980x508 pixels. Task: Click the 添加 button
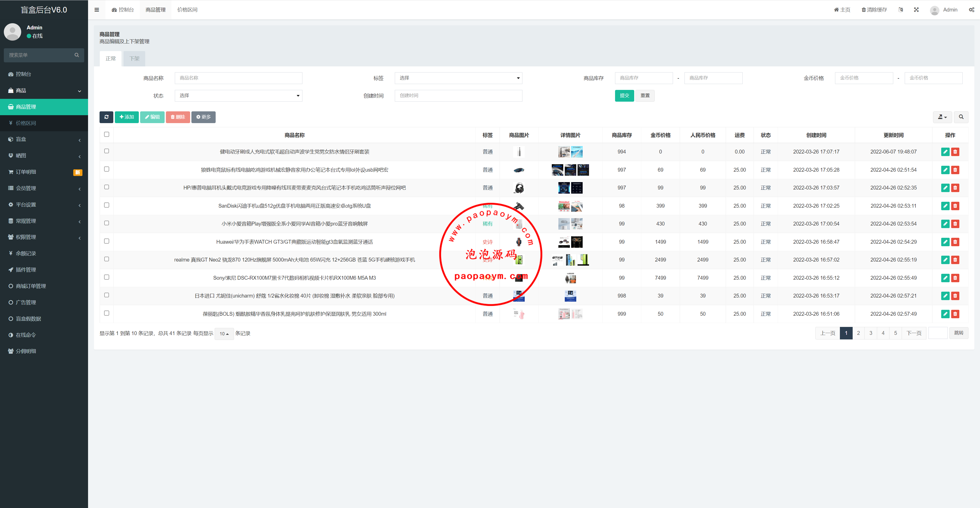point(127,117)
